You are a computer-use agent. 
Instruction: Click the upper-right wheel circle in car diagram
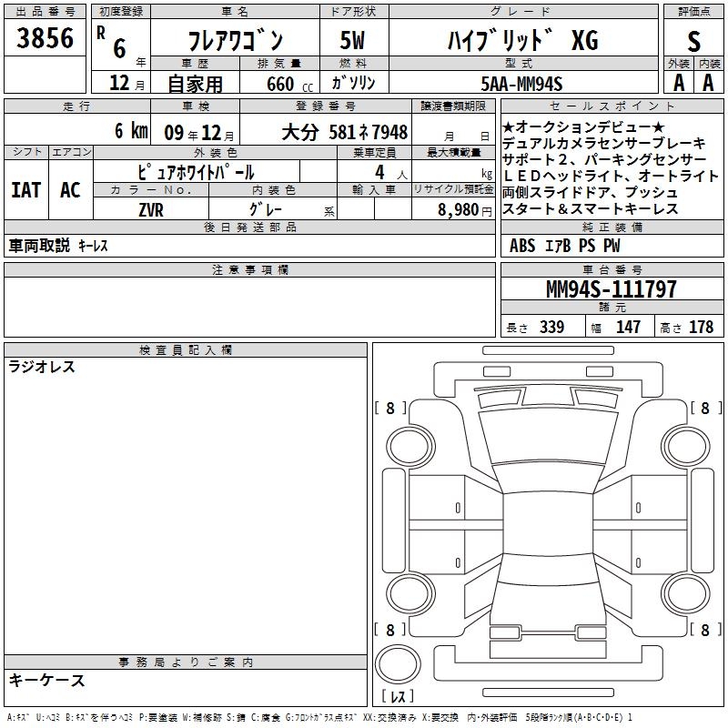coord(685,446)
